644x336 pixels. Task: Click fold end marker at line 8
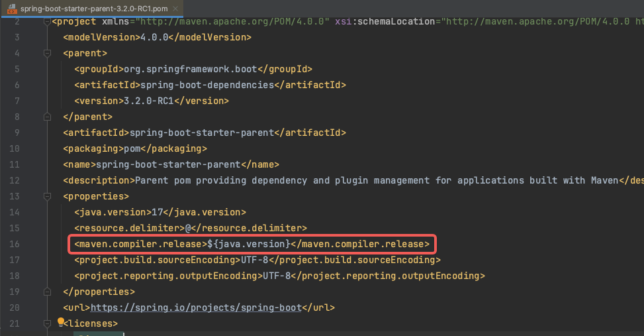click(47, 117)
